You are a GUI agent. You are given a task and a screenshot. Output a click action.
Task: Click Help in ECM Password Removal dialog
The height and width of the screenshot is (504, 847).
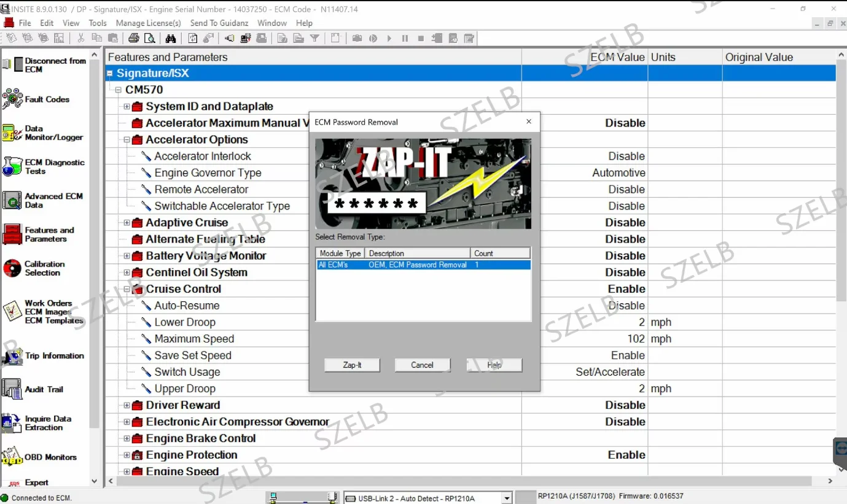pos(494,365)
